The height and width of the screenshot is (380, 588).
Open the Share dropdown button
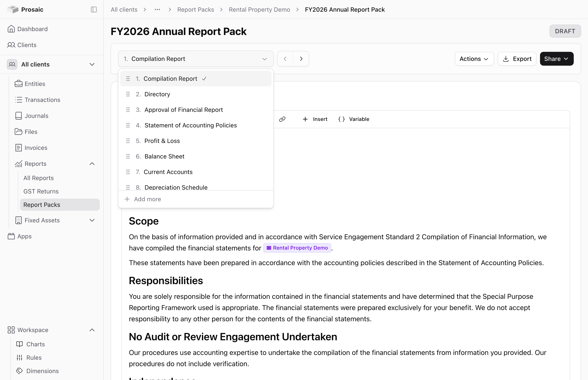point(556,59)
